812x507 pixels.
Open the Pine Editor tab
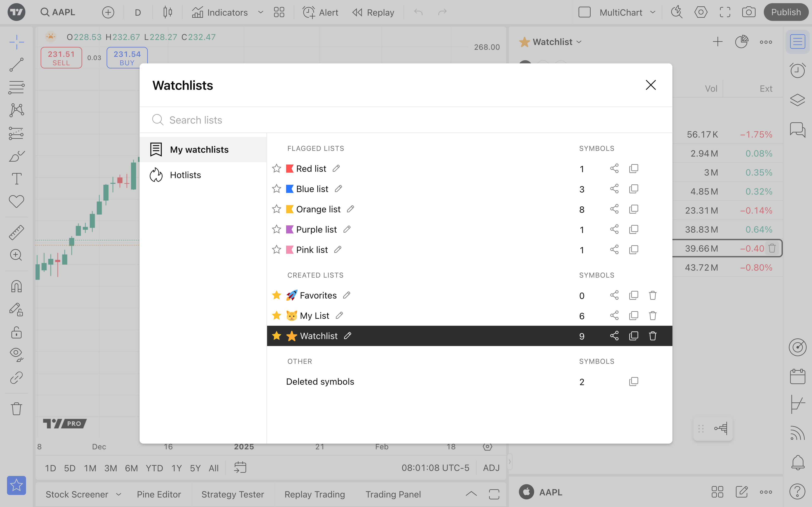[x=159, y=494]
